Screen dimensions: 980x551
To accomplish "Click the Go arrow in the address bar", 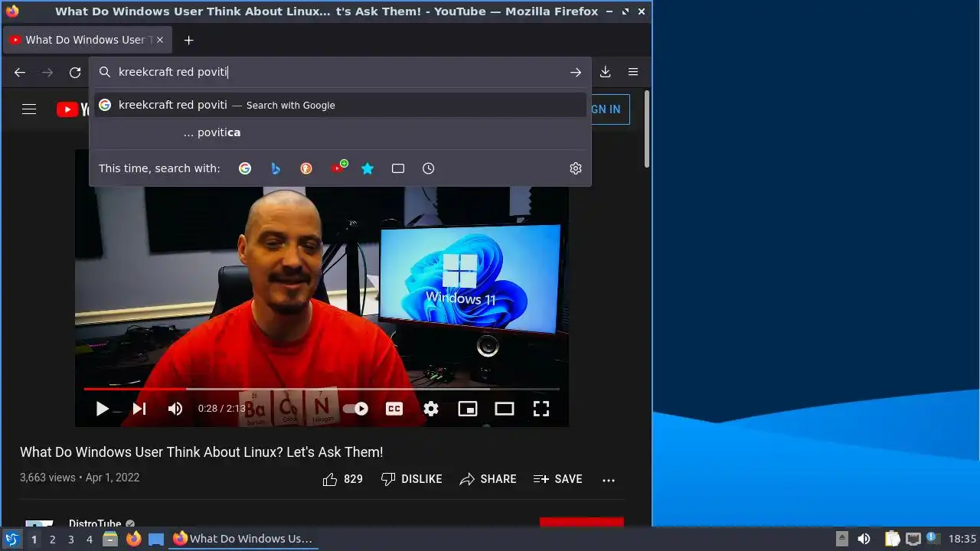I will click(x=576, y=72).
